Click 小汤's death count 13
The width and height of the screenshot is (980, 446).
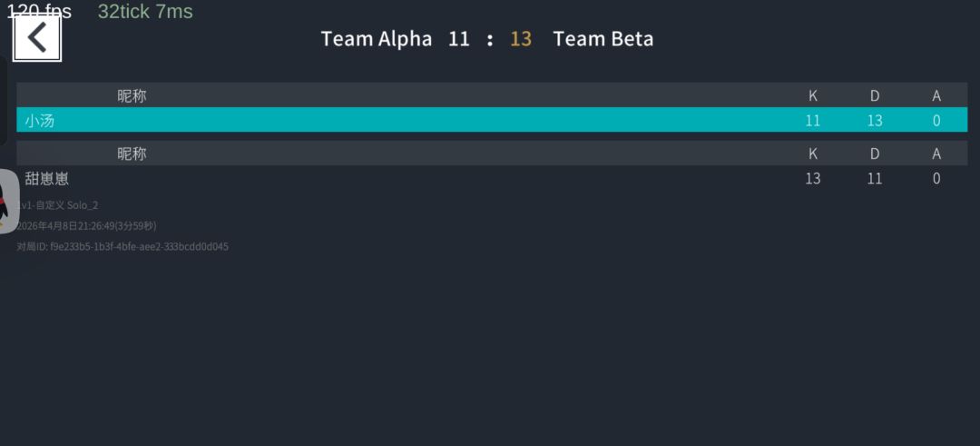point(875,120)
